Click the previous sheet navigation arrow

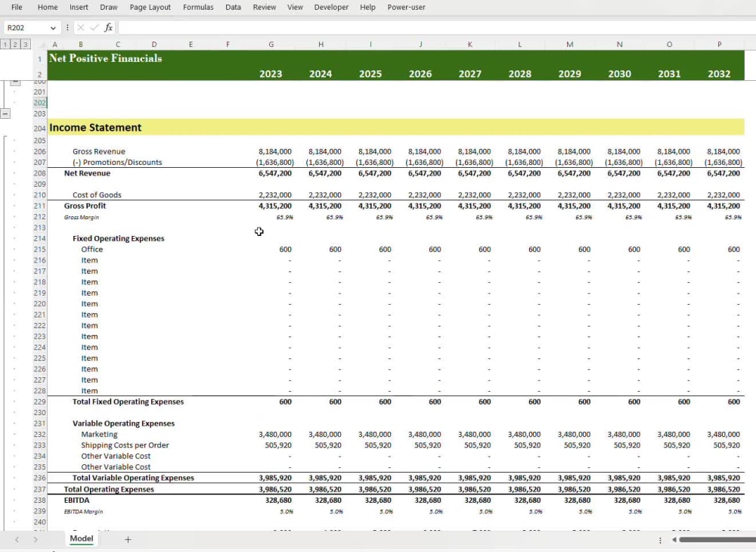coord(17,539)
